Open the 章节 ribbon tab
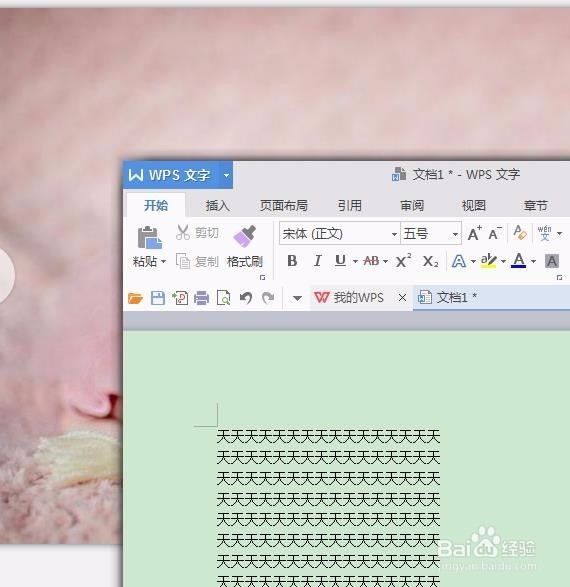Screen dimensions: 570x587 coord(536,206)
